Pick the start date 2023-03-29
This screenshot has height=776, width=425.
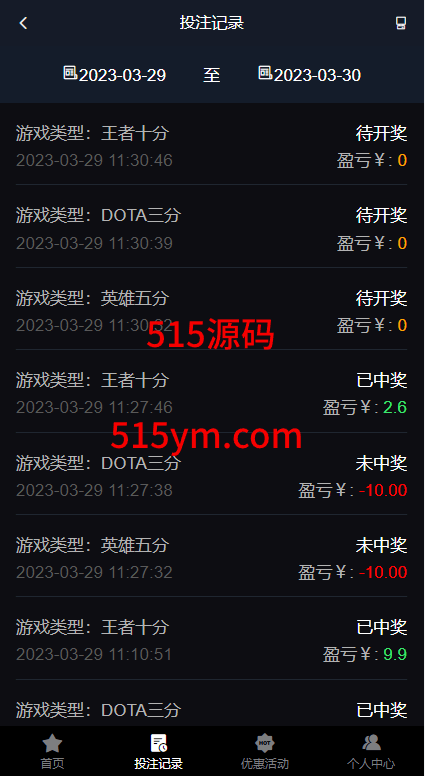(x=122, y=75)
